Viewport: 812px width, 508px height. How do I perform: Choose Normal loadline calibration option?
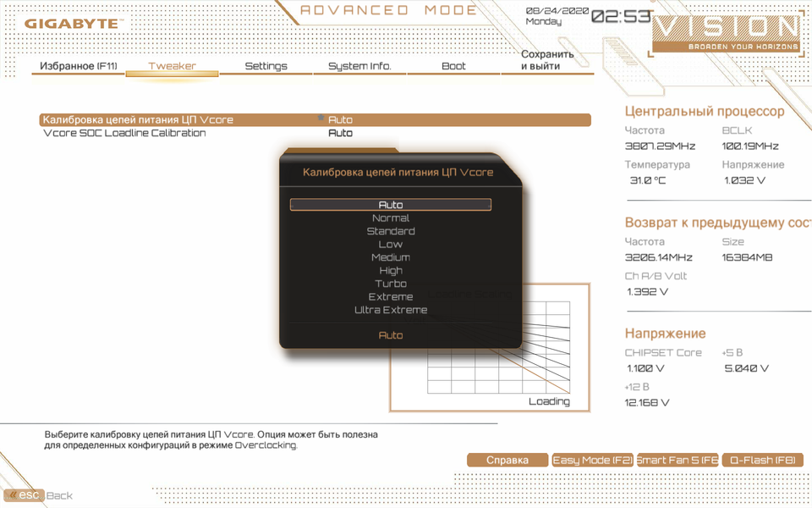(391, 218)
